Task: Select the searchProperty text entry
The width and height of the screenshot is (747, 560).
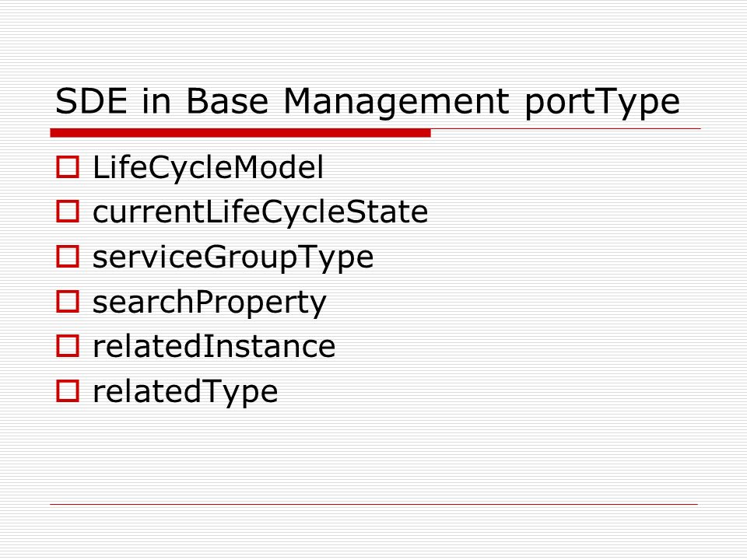Action: 209,303
